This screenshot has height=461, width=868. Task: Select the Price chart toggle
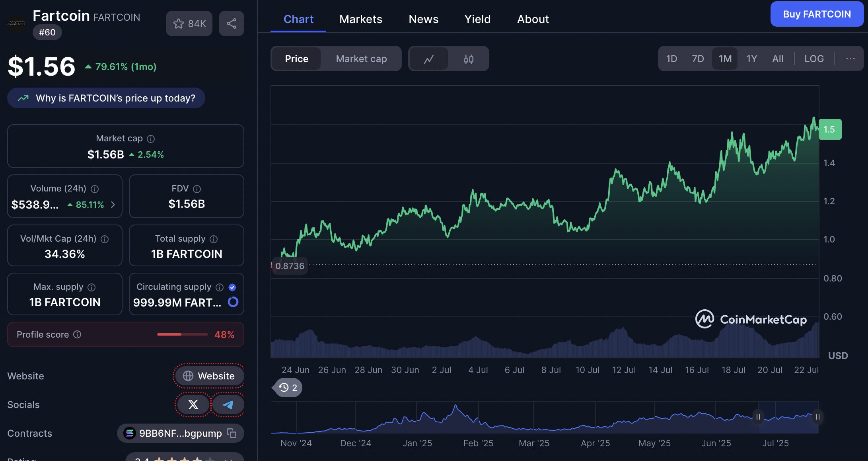click(x=296, y=59)
